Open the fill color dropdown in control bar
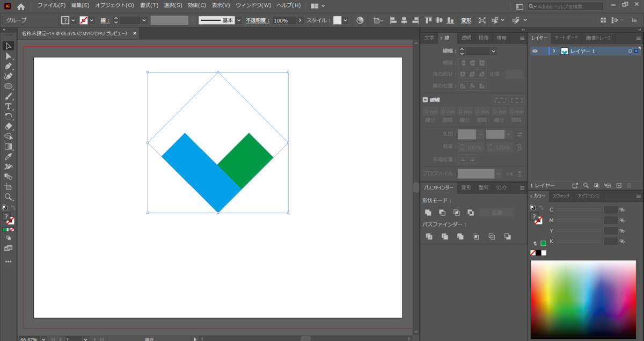This screenshot has height=341, width=644. 74,20
